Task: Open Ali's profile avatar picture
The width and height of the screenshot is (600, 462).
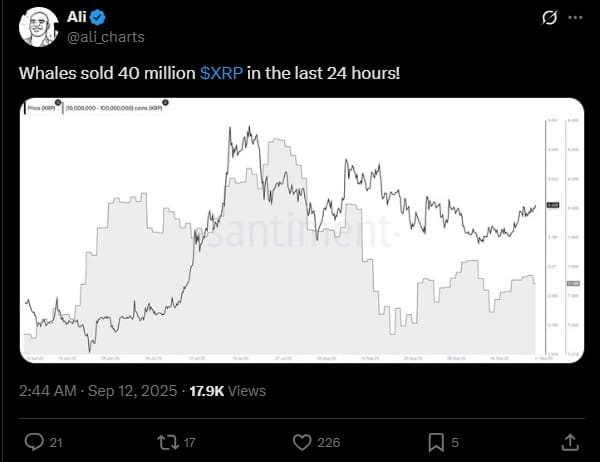Action: (39, 27)
